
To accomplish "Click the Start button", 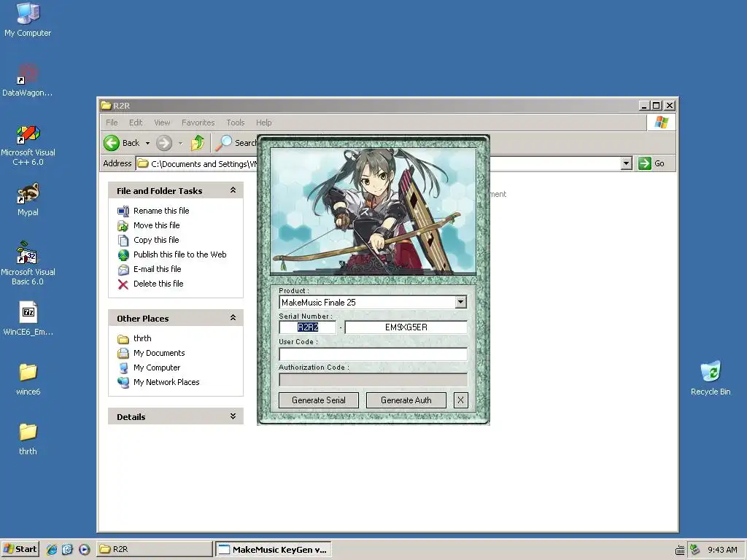I will click(x=20, y=549).
